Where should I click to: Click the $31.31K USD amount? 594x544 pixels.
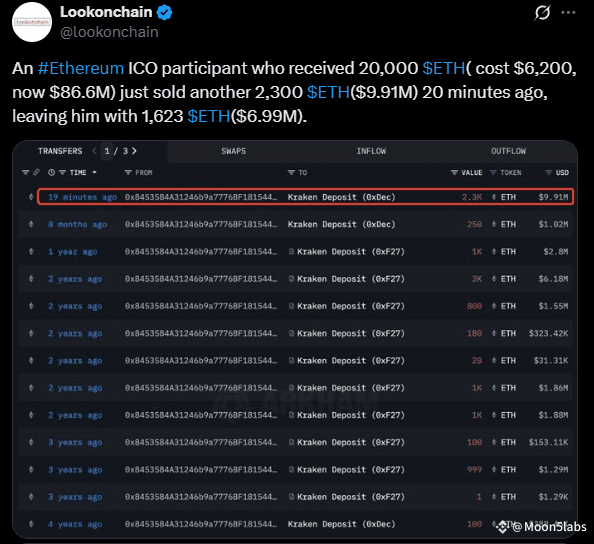click(x=551, y=361)
